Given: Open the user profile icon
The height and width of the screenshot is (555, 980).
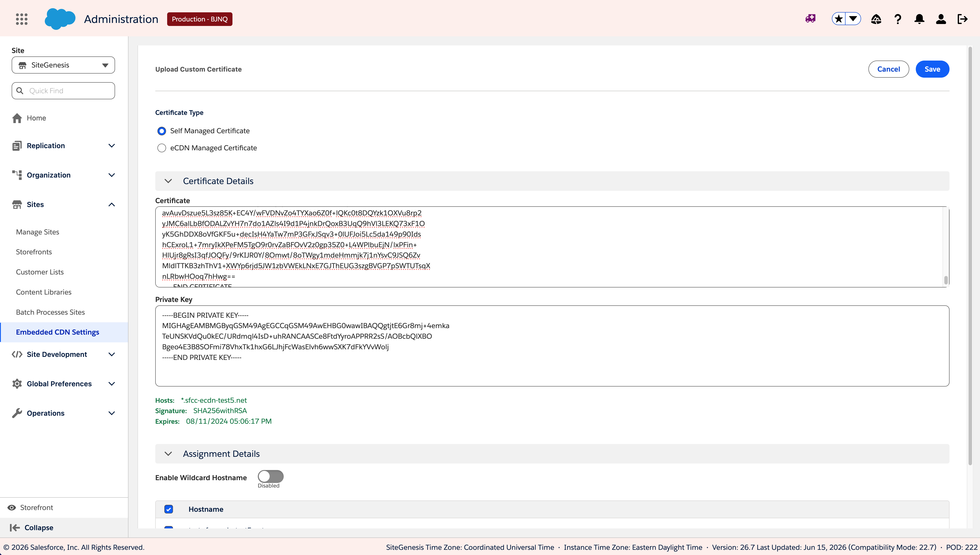Looking at the screenshot, I should (x=941, y=19).
